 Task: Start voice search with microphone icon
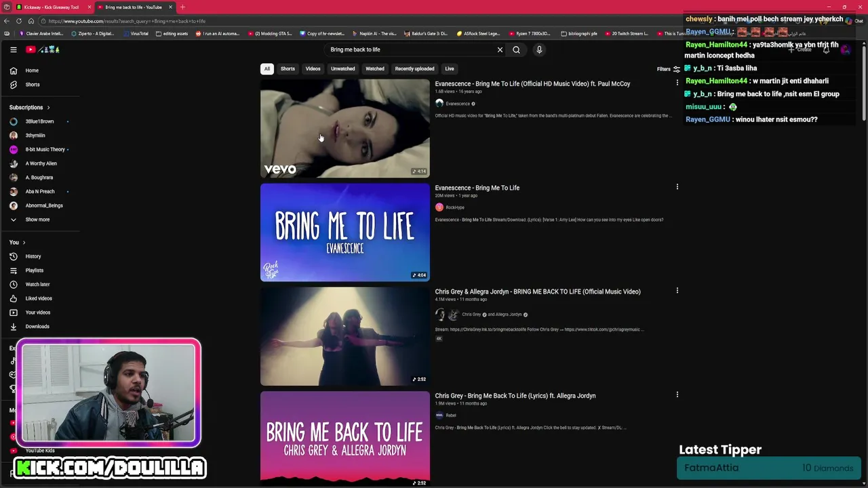click(539, 49)
